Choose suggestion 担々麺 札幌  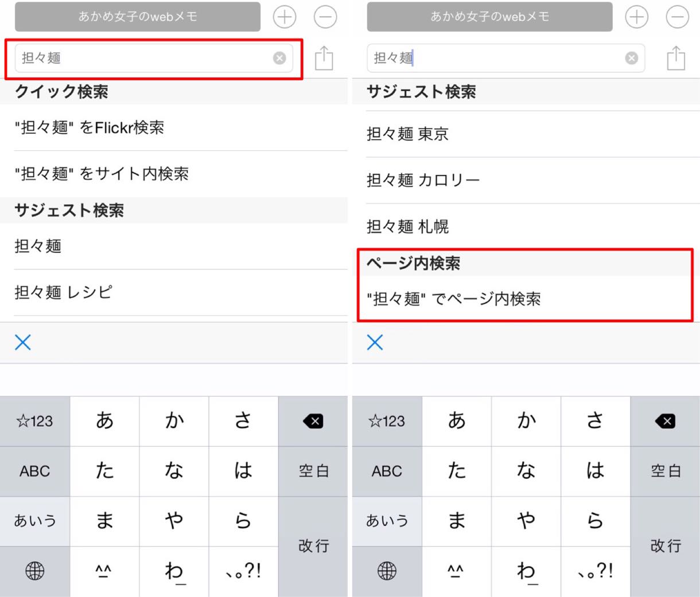pyautogui.click(x=526, y=227)
